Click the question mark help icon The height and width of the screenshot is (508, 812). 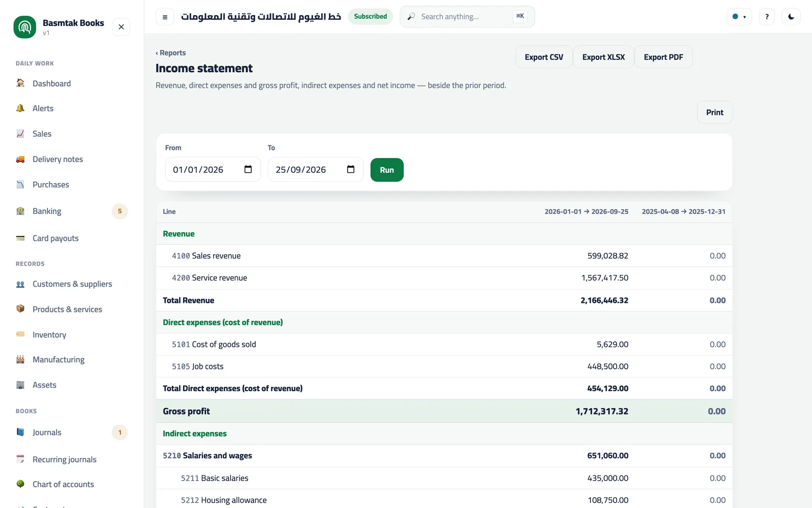767,17
